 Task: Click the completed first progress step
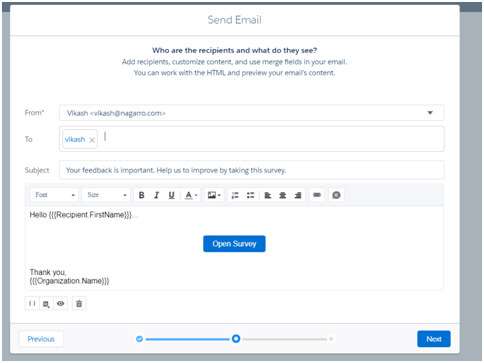(x=139, y=339)
